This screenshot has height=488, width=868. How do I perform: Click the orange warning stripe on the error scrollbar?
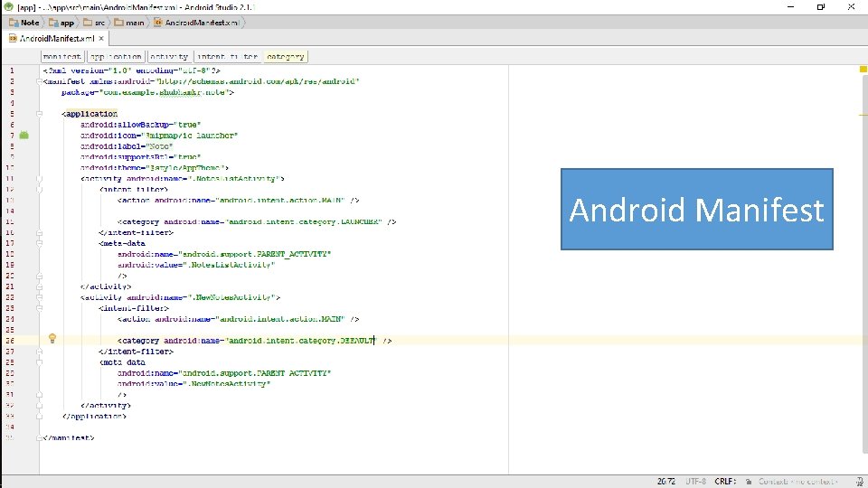(x=863, y=115)
